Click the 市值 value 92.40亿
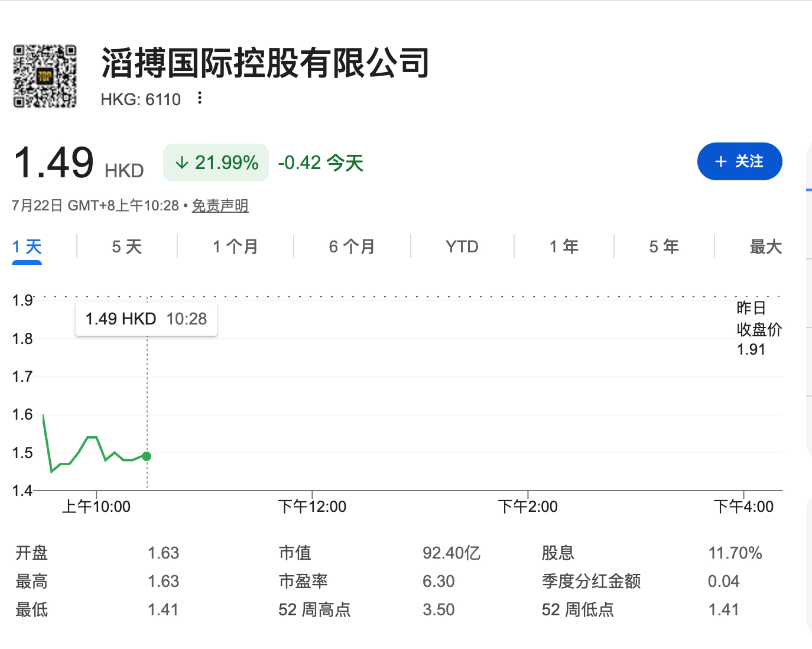 tap(452, 553)
